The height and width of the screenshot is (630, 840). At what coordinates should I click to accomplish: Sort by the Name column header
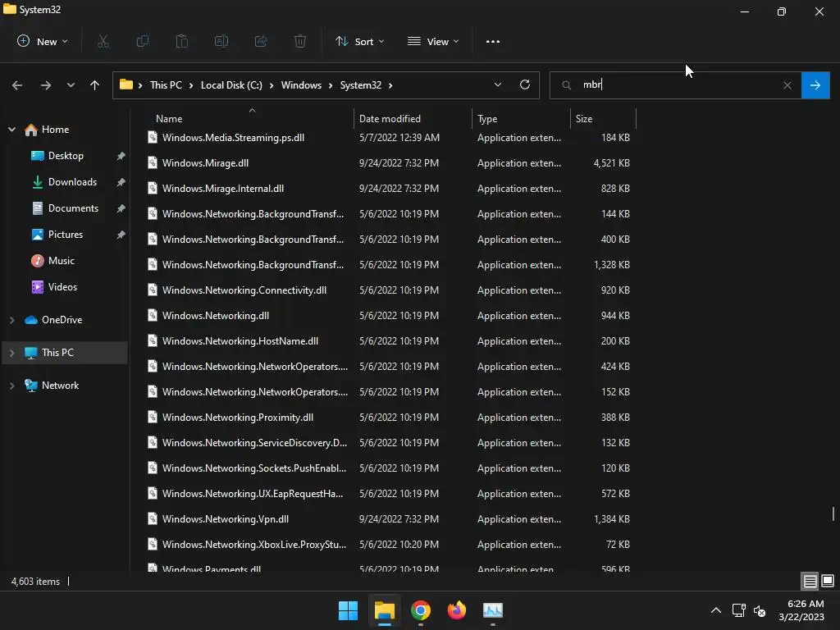click(169, 119)
